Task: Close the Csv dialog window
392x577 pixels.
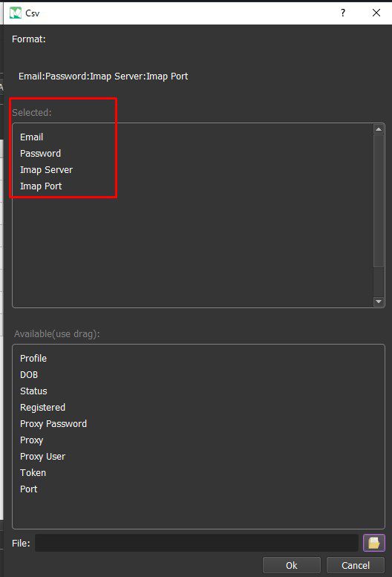Action: point(376,13)
